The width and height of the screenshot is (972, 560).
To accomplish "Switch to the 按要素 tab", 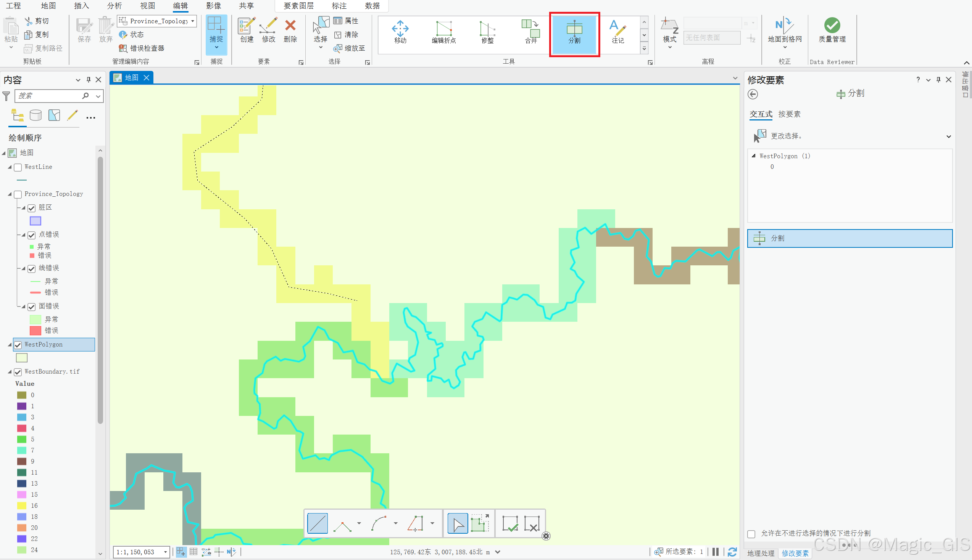I will coord(789,114).
